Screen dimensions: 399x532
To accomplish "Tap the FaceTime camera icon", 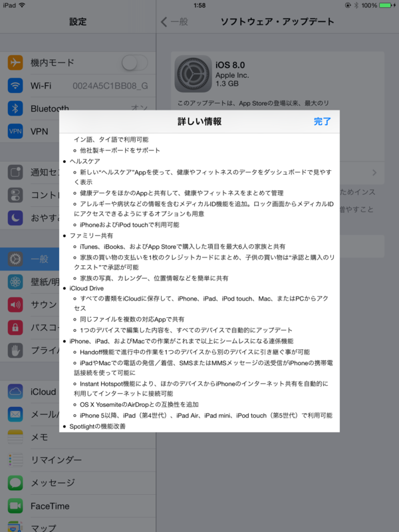I will (x=15, y=506).
